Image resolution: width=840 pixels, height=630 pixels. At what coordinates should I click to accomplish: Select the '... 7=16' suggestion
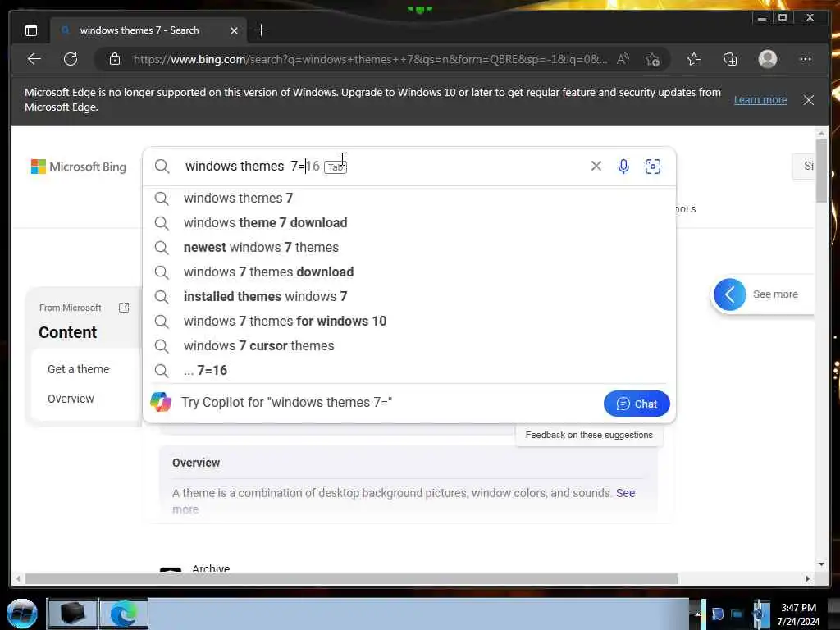coord(409,371)
